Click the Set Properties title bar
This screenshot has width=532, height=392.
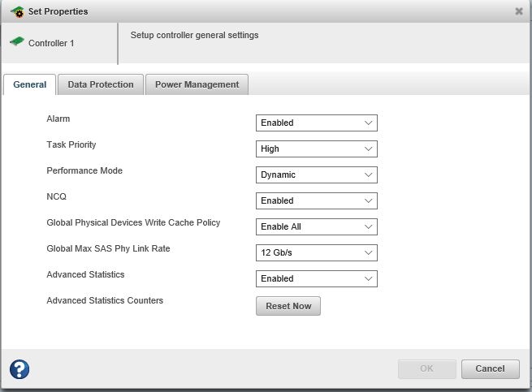244,11
